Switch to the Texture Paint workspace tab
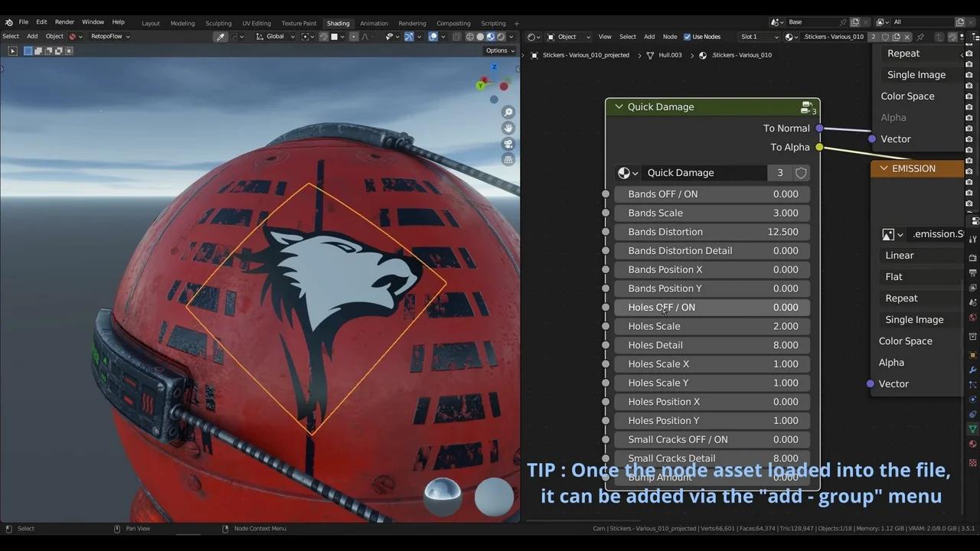980x551 pixels. [x=299, y=23]
